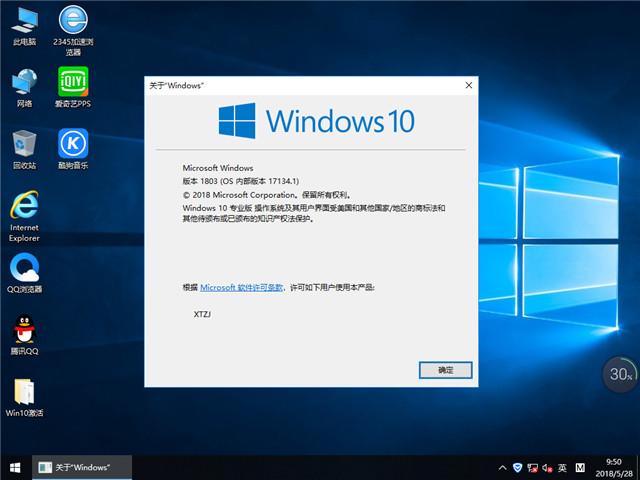This screenshot has width=640, height=480.
Task: Open the taskbar clock showing 9:50
Action: pyautogui.click(x=614, y=468)
